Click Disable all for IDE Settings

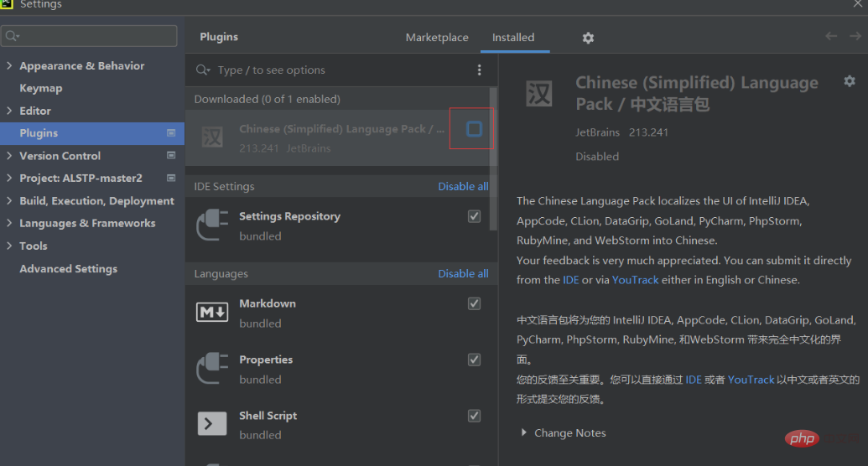pyautogui.click(x=463, y=187)
